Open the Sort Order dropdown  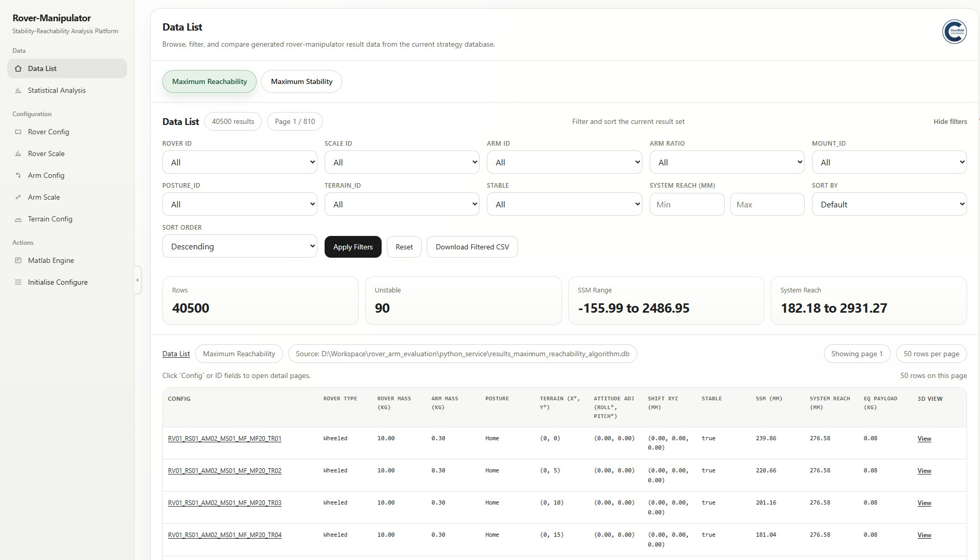coord(240,246)
